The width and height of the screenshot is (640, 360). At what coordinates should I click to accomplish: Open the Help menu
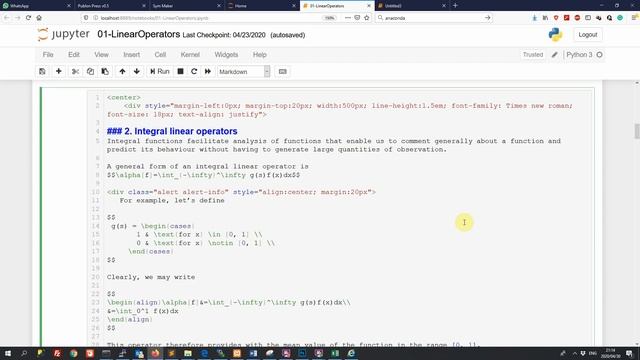click(x=260, y=55)
